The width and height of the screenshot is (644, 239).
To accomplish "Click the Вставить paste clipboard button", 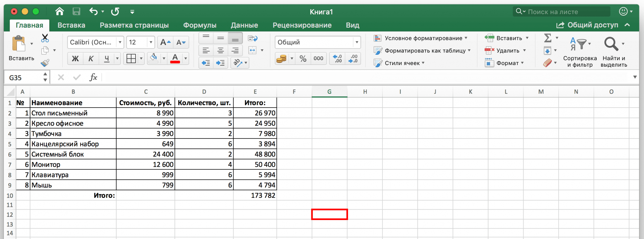I will click(x=19, y=44).
